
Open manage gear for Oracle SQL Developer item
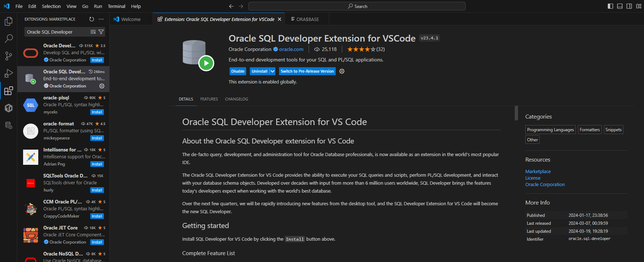pyautogui.click(x=102, y=86)
